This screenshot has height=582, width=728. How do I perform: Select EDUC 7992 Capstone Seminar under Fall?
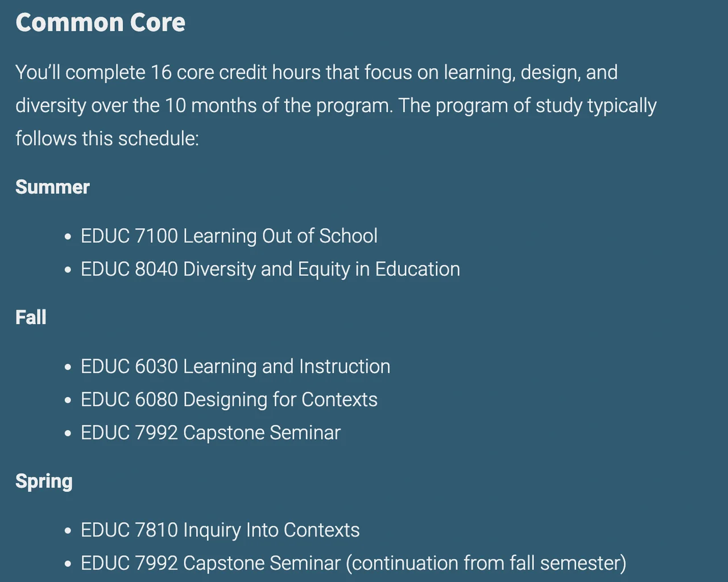(210, 432)
